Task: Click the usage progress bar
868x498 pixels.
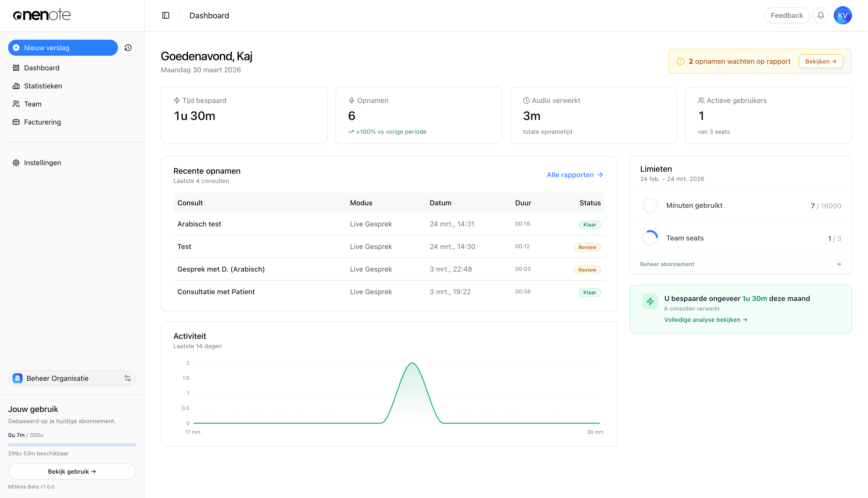Action: pyautogui.click(x=72, y=445)
